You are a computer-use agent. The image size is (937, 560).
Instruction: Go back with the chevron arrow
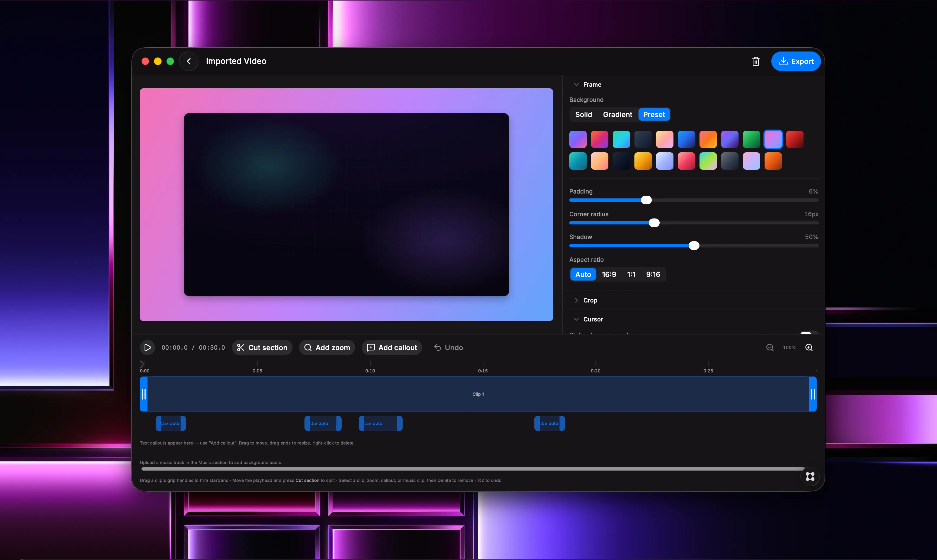[x=189, y=61]
